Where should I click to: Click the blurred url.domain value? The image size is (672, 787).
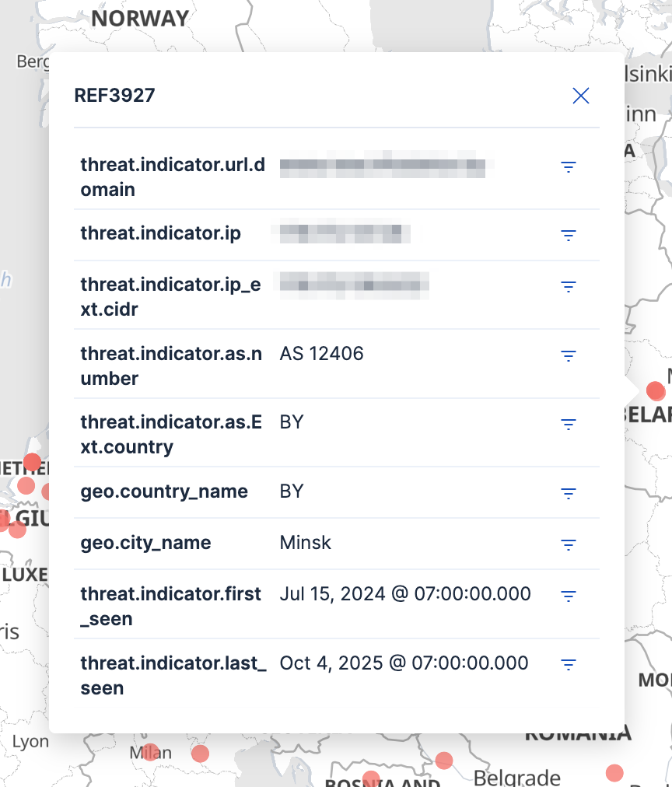pos(387,166)
